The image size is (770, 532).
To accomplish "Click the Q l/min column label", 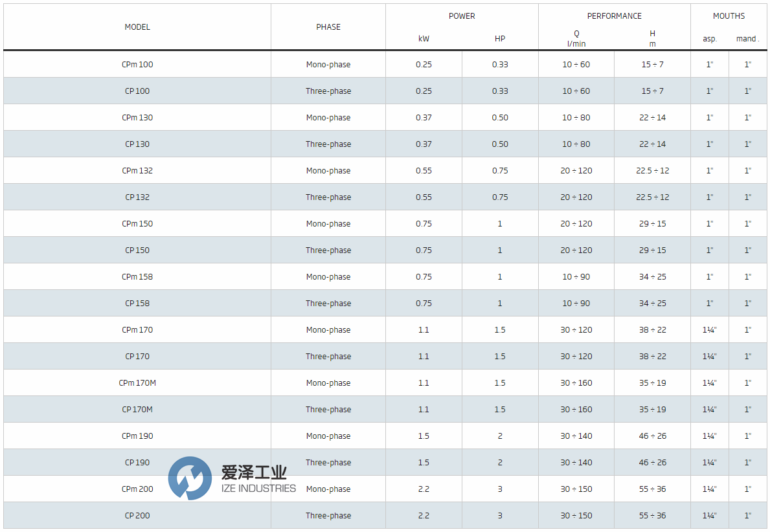I will point(576,38).
